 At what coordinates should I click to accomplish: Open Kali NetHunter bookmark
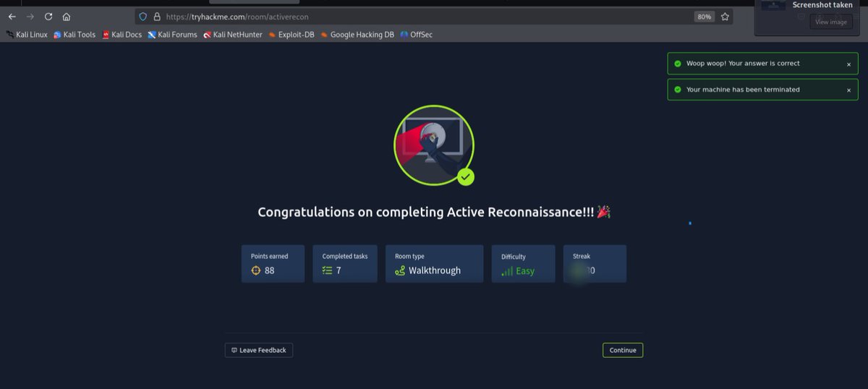(233, 34)
